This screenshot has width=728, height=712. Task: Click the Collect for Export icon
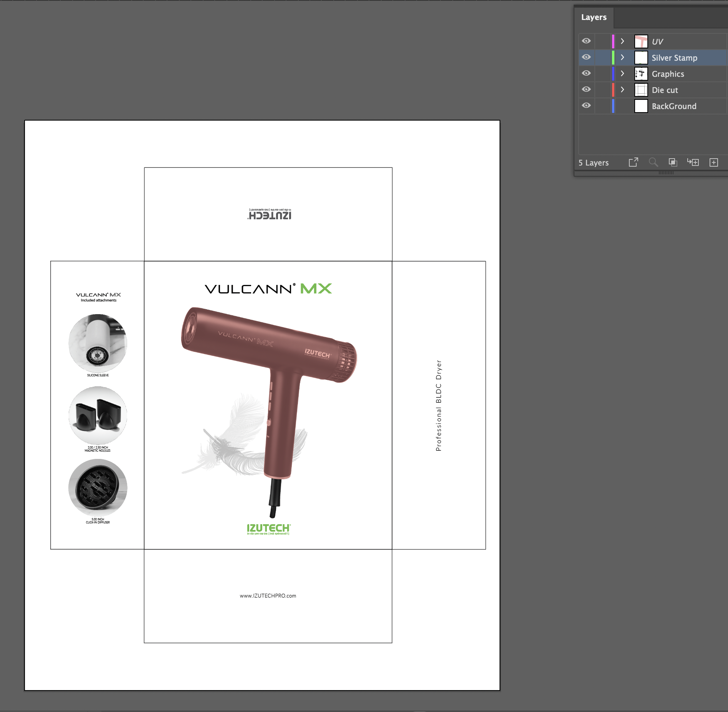coord(634,162)
